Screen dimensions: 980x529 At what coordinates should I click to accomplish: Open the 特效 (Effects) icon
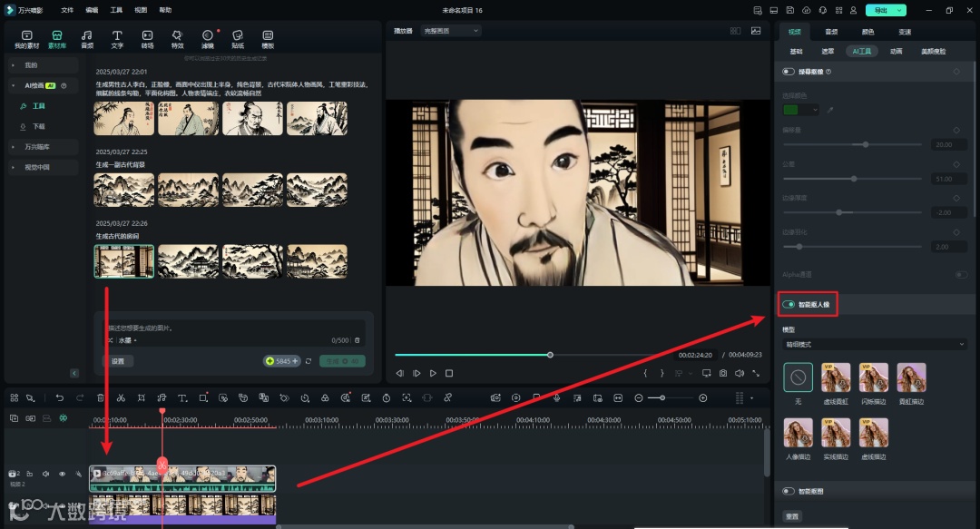coord(177,38)
